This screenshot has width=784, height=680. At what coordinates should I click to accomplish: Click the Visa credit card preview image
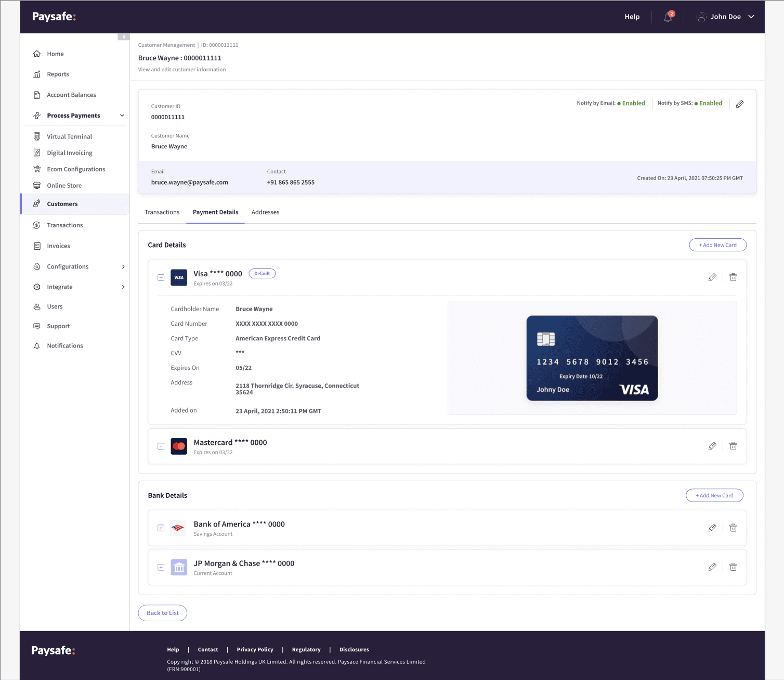592,358
